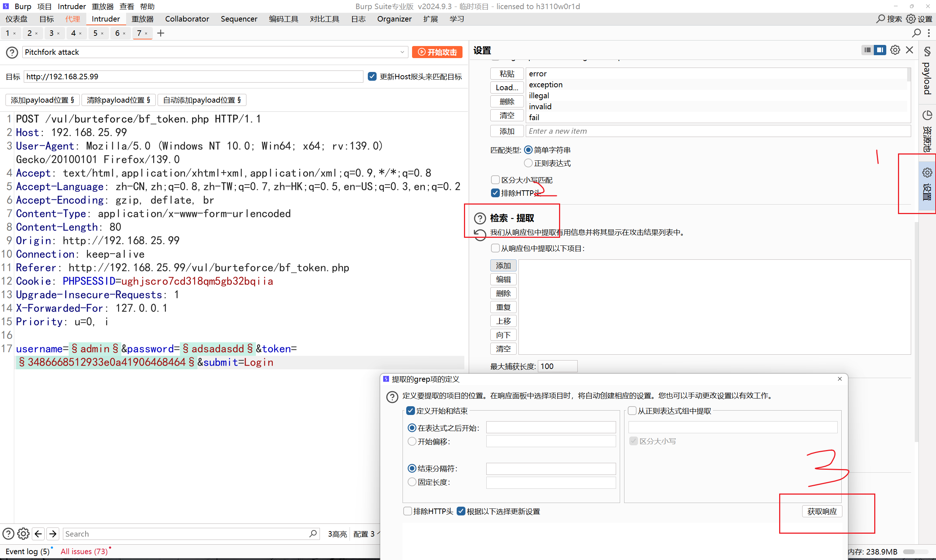Click the fetch response button in dialog
This screenshot has width=936, height=560.
(x=822, y=511)
